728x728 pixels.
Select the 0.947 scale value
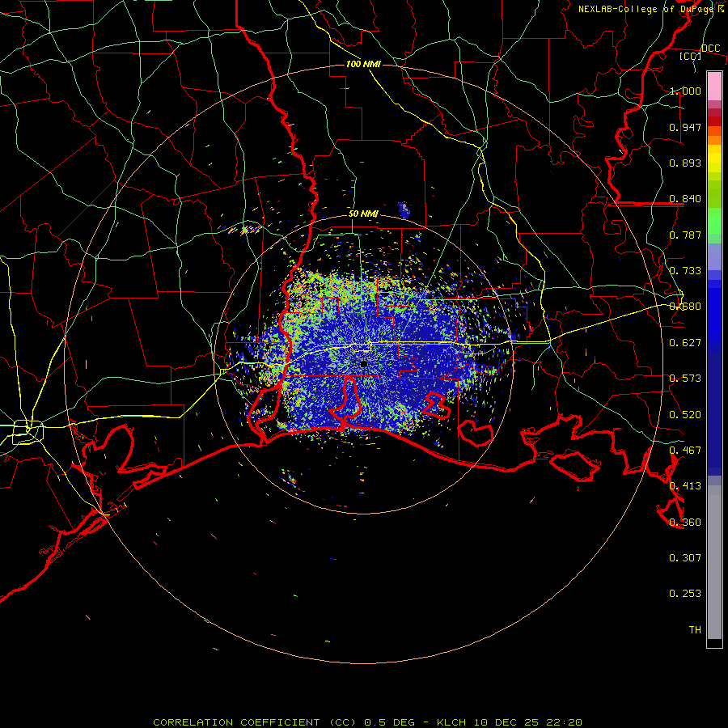point(685,127)
